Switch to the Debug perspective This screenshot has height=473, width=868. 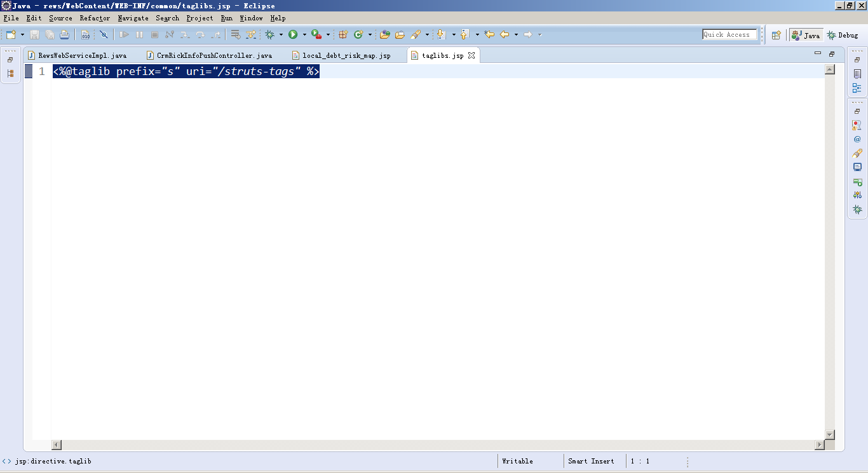click(x=842, y=35)
